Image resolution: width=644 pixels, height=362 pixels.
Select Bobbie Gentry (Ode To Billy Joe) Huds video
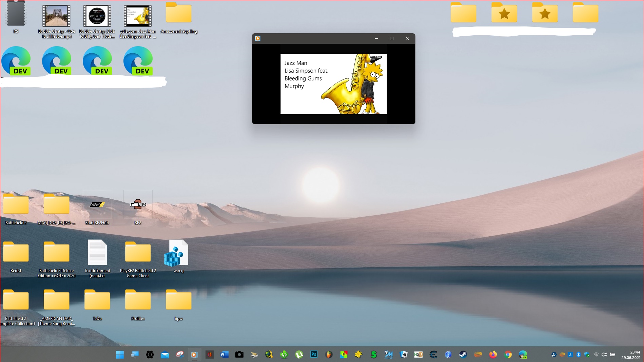pyautogui.click(x=97, y=21)
